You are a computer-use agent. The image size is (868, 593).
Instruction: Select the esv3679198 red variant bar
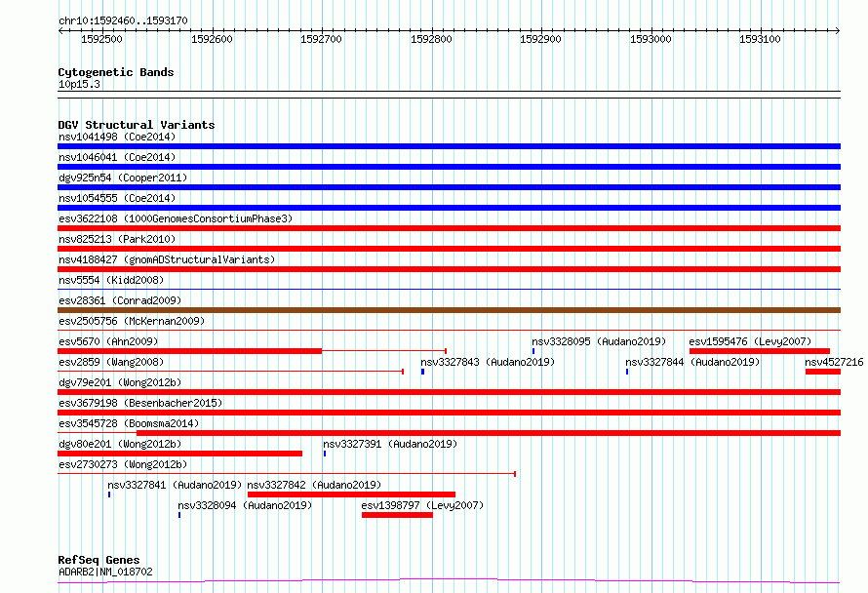pyautogui.click(x=449, y=413)
